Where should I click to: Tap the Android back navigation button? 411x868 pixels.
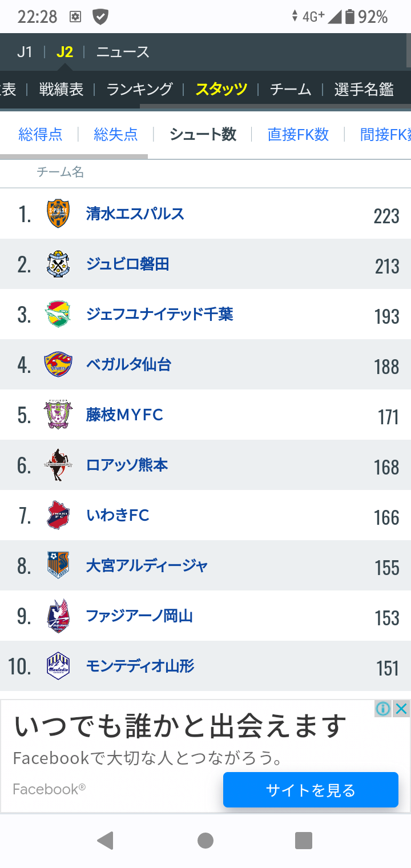tap(105, 841)
